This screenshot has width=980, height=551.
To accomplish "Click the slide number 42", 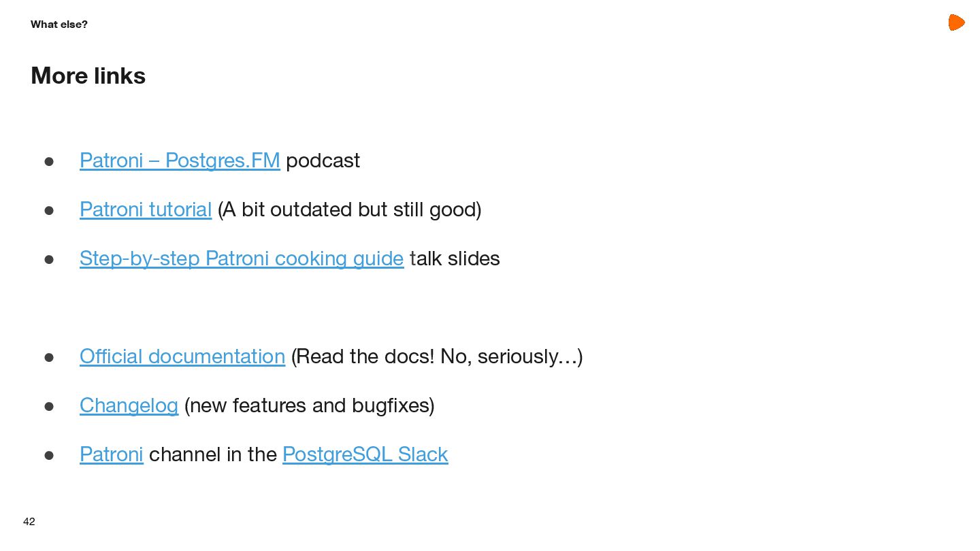I will pyautogui.click(x=29, y=522).
